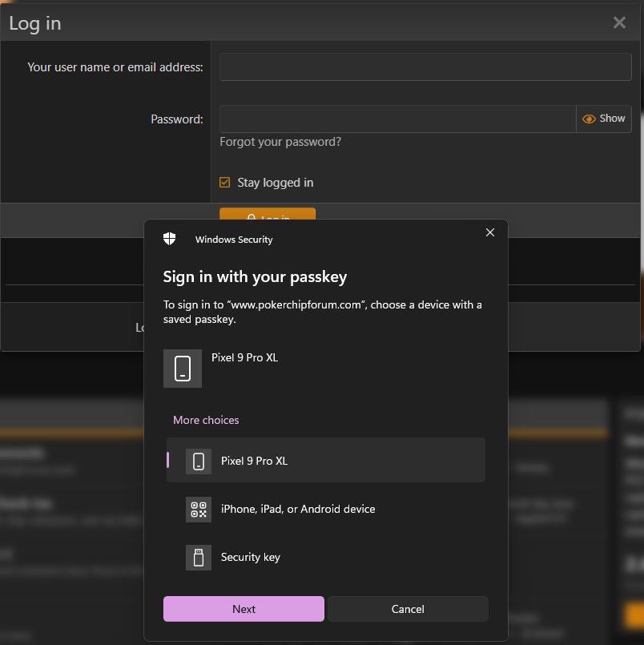Viewport: 644px width, 645px height.
Task: Select the Security key option
Action: coord(326,558)
